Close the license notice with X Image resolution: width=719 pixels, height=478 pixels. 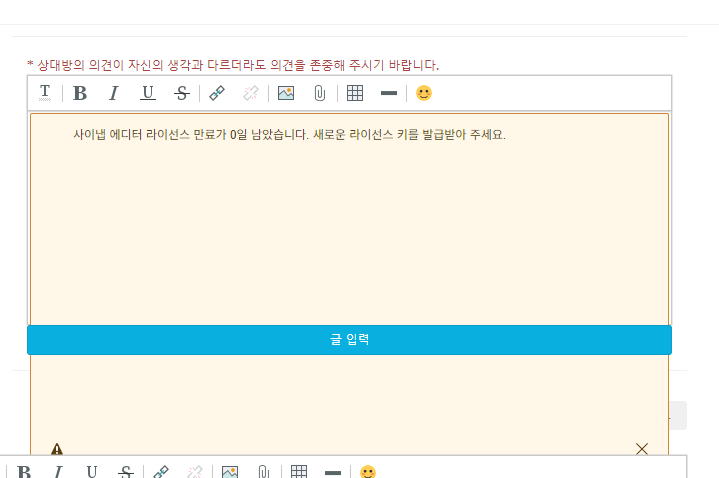point(642,449)
